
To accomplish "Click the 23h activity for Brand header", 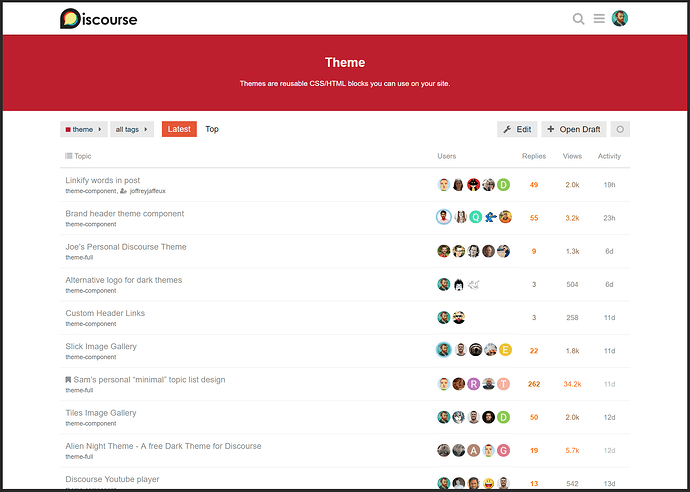I will tap(609, 218).
